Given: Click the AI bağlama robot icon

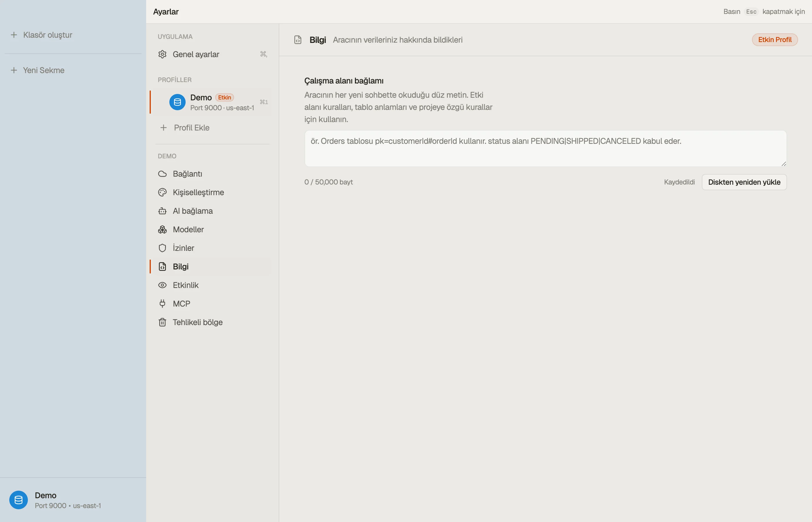Looking at the screenshot, I should pos(162,211).
